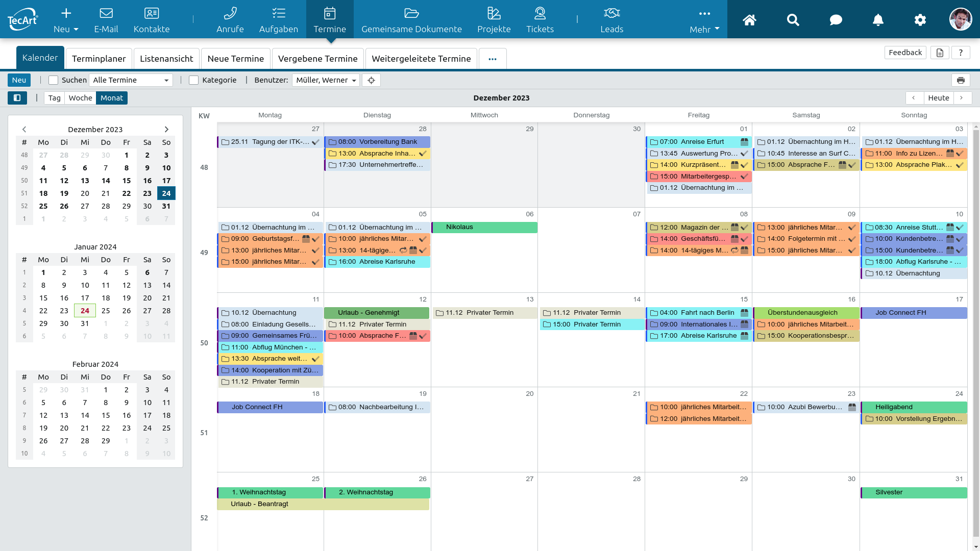
Task: Click the chat bubble icon
Action: coord(836,20)
